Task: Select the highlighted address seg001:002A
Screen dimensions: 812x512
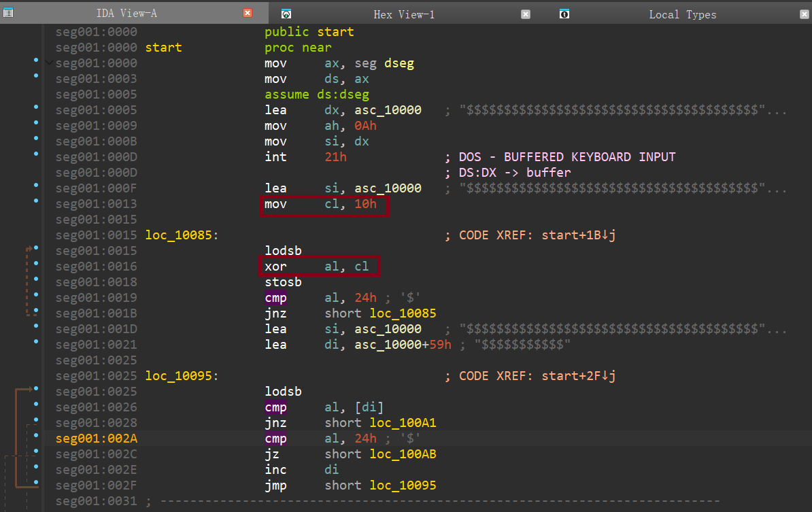Action: coord(96,439)
